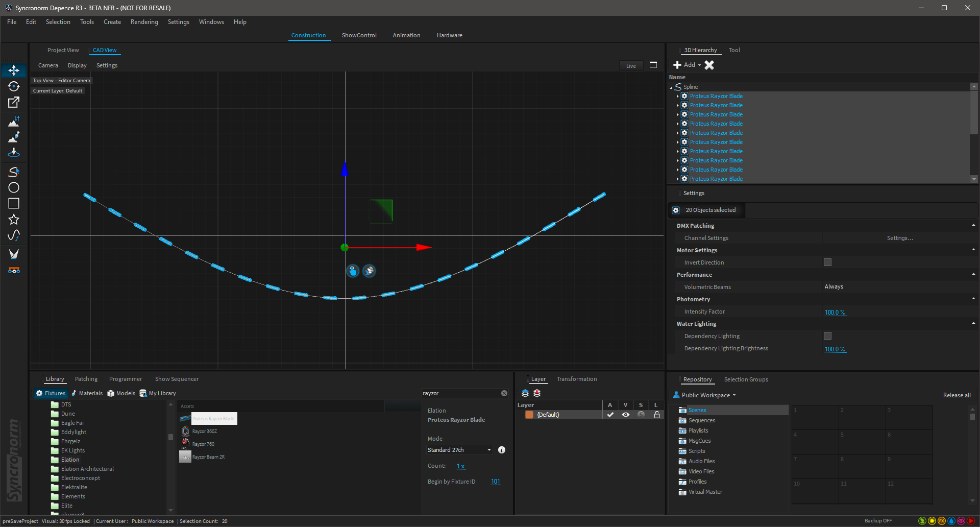Click the red play status icon
This screenshot has width=980, height=527.
(971, 521)
